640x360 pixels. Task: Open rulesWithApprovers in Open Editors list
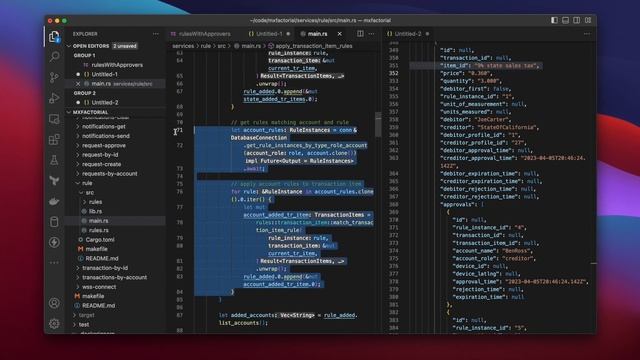(117, 65)
